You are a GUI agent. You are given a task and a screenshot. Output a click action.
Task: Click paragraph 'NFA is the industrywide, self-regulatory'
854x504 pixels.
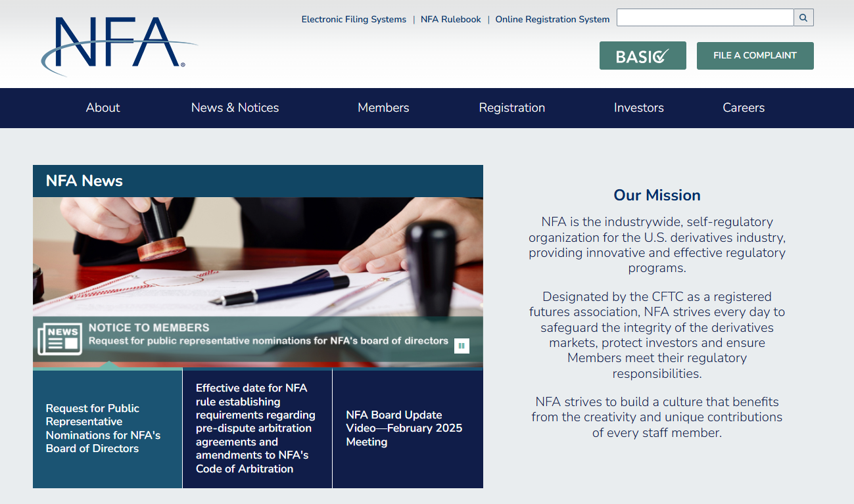[657, 245]
